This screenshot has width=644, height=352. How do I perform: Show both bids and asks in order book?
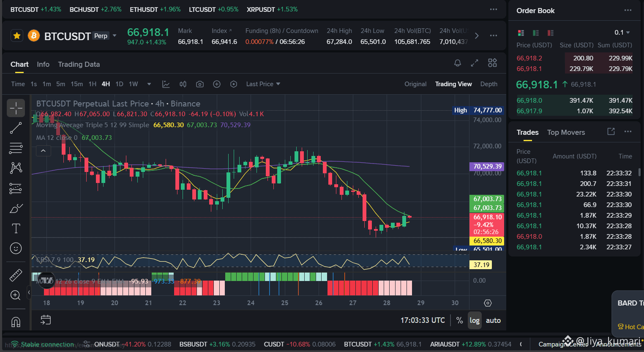pos(521,33)
